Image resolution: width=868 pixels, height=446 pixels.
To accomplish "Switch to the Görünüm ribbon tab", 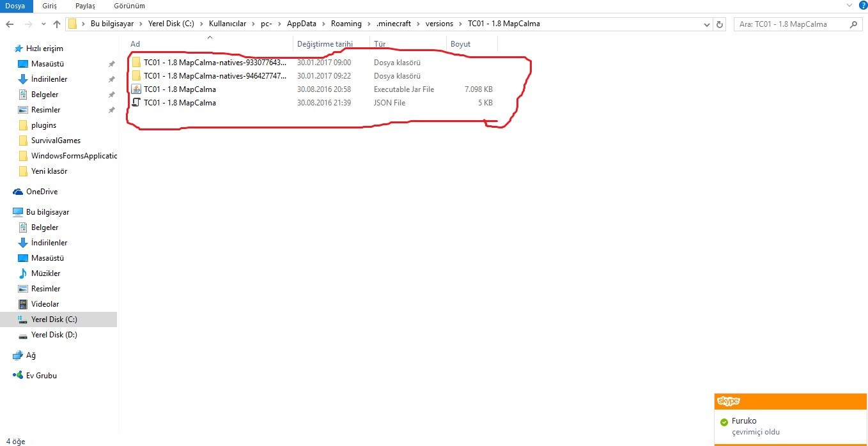I will [x=128, y=6].
